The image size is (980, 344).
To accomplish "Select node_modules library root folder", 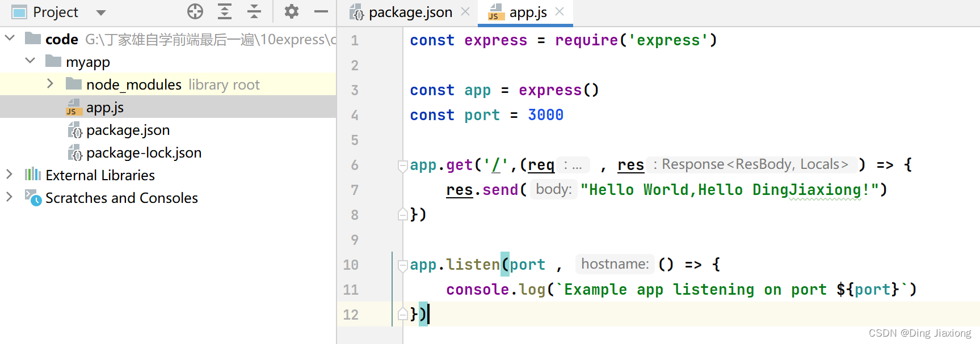I will tap(168, 84).
